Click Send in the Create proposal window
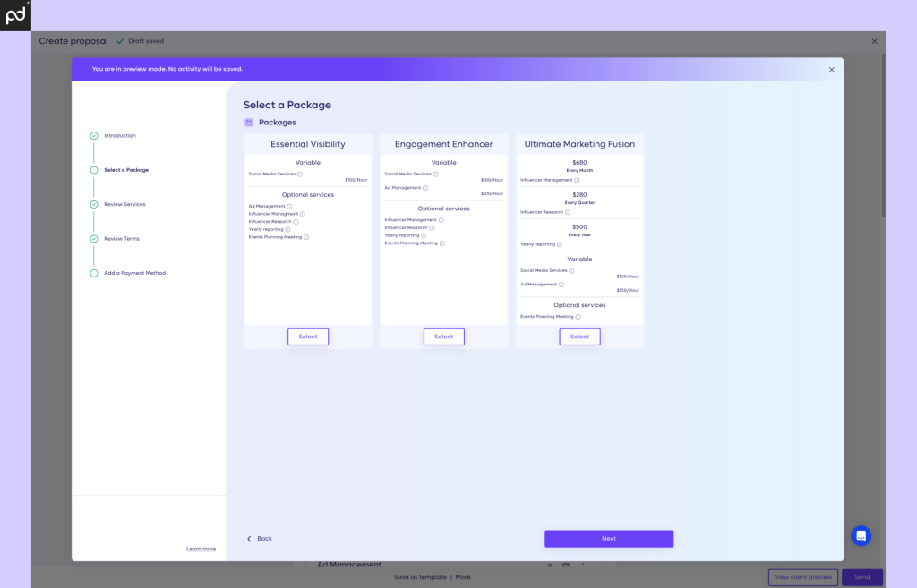Screen dimensions: 917x588 point(862,577)
